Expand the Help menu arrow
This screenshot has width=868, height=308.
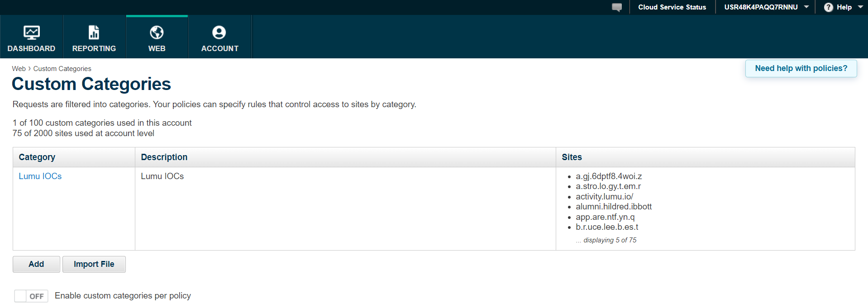pos(860,7)
